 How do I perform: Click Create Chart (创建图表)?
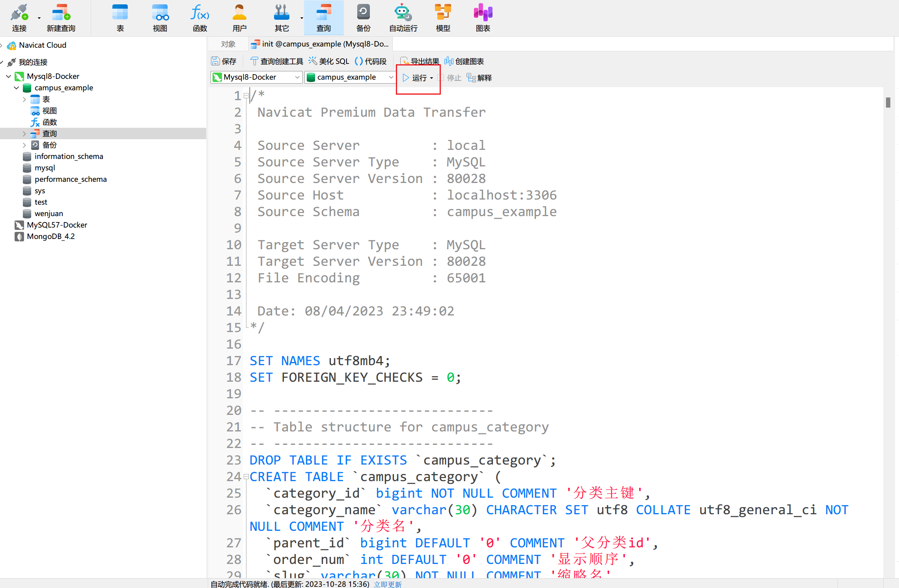pyautogui.click(x=464, y=61)
